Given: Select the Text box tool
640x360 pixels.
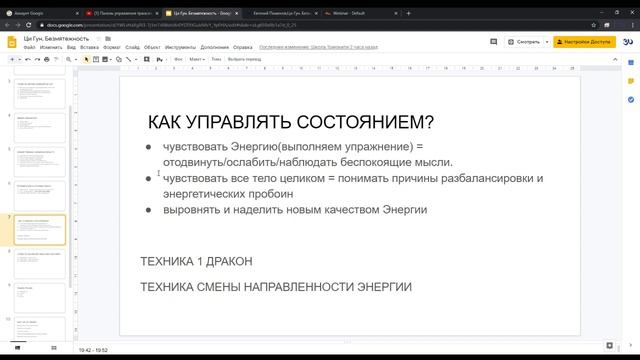Looking at the screenshot, I should pyautogui.click(x=96, y=59).
